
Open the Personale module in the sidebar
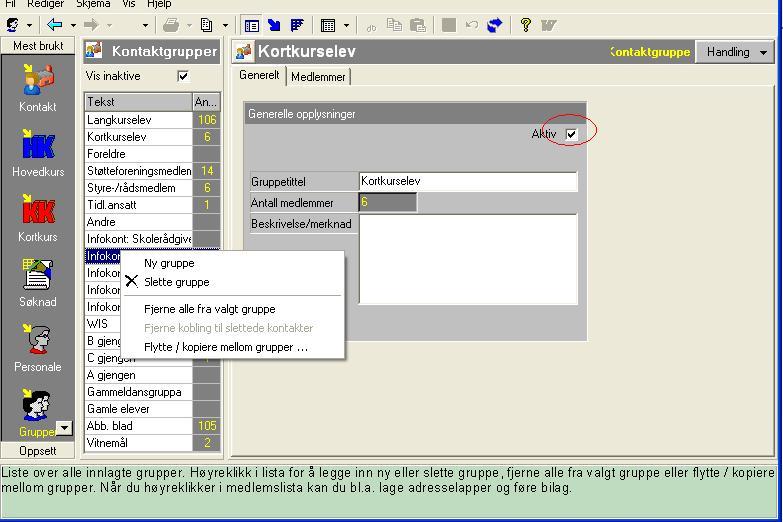click(x=38, y=348)
